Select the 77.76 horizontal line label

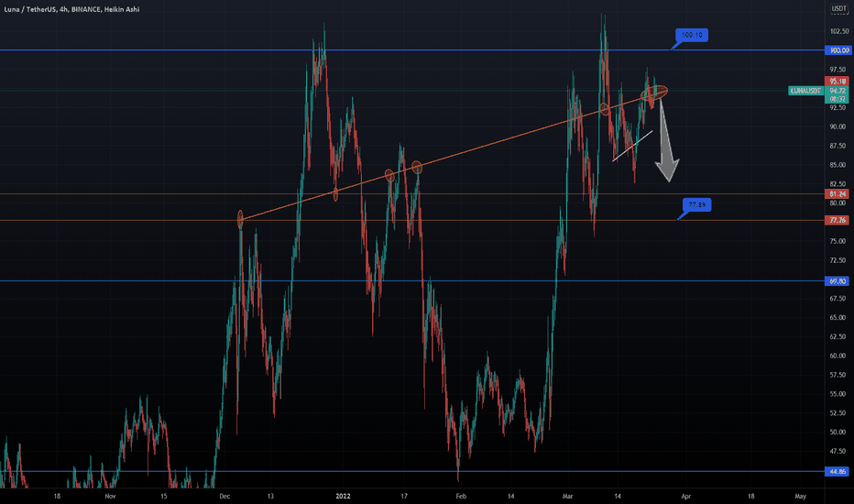pos(838,220)
